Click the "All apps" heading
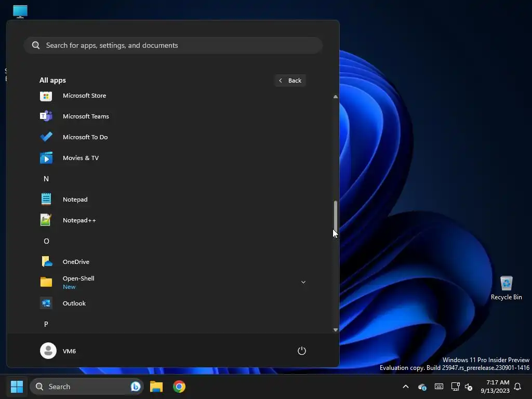 point(52,81)
